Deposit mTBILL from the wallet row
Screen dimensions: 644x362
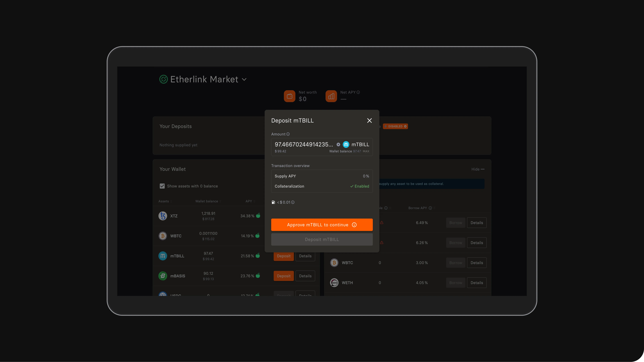tap(284, 256)
